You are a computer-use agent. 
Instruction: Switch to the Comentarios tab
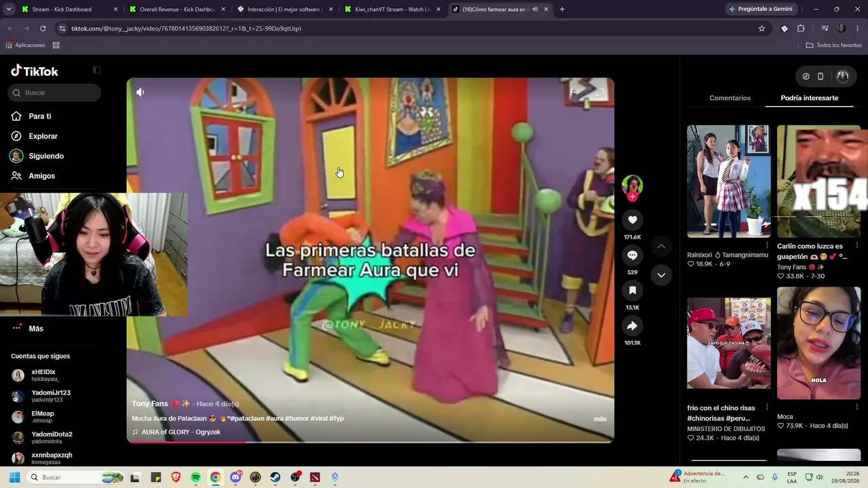click(730, 98)
